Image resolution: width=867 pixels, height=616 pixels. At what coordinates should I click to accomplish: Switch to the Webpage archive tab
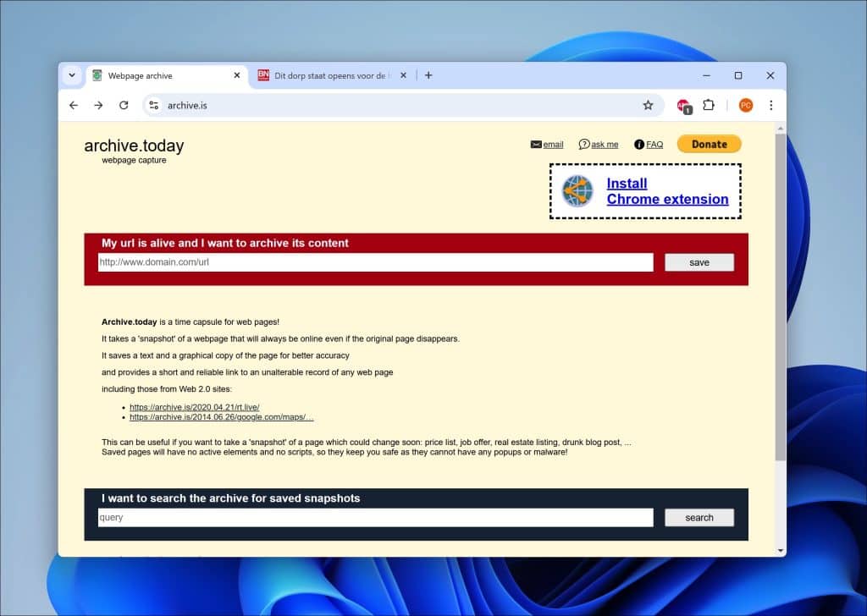tap(167, 75)
